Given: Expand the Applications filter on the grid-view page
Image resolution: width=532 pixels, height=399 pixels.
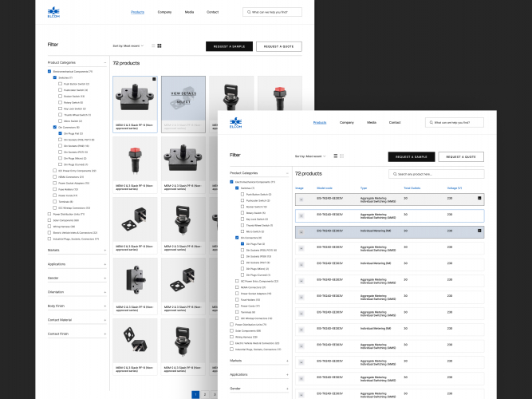Looking at the screenshot, I should click(104, 264).
